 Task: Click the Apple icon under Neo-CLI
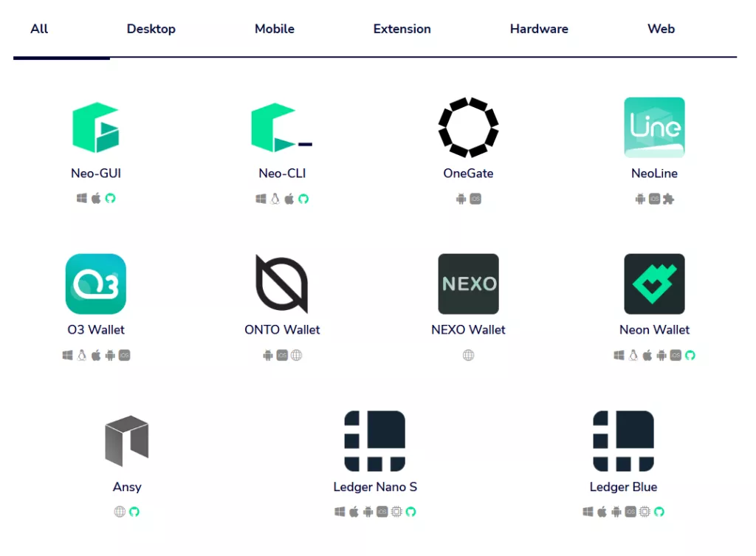pos(289,199)
